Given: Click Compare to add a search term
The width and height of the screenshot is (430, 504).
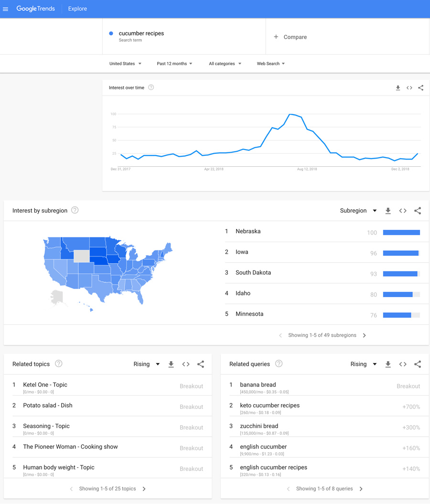Looking at the screenshot, I should [x=290, y=37].
